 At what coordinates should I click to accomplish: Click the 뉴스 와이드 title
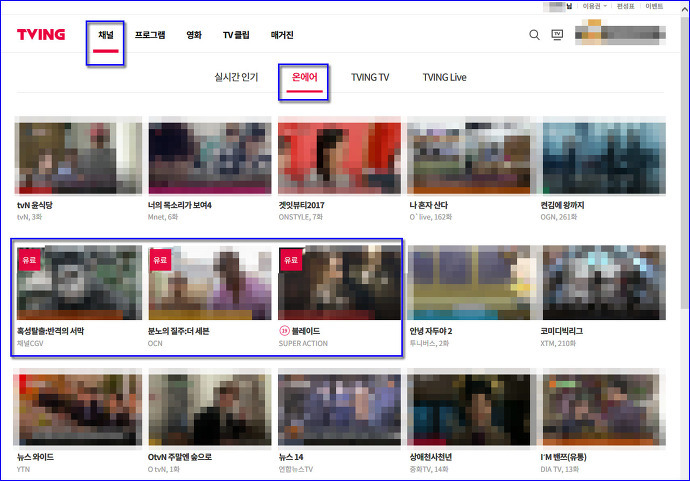[35, 457]
